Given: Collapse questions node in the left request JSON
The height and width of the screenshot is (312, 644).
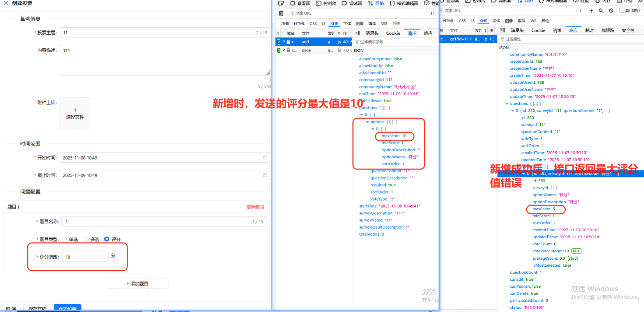Looking at the screenshot, I should [356, 108].
